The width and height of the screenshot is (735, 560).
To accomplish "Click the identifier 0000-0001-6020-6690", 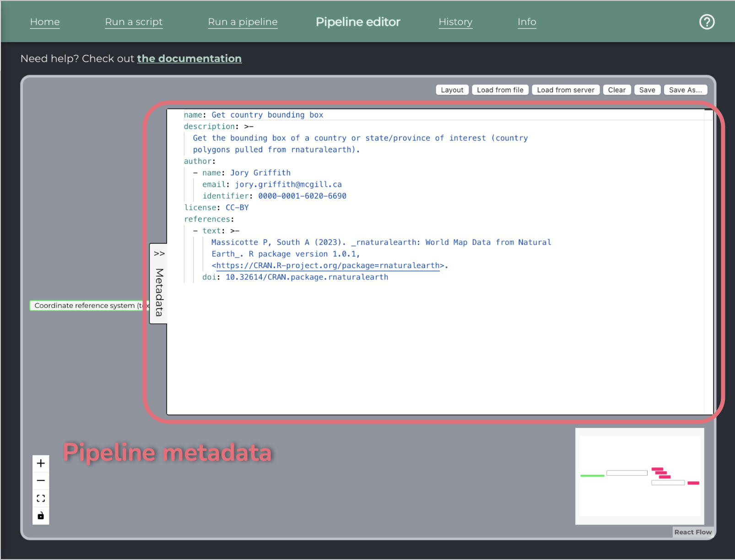I will (x=302, y=196).
